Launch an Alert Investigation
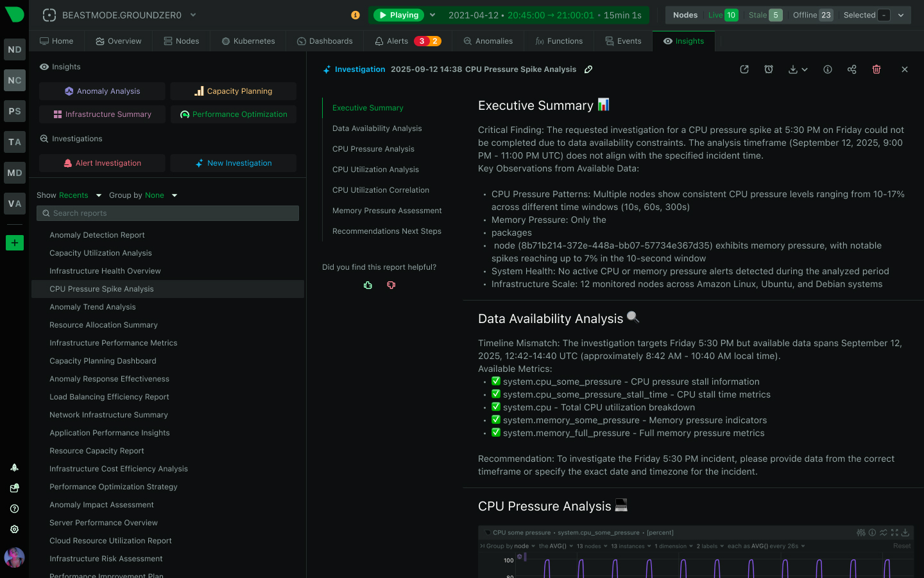 (x=101, y=163)
